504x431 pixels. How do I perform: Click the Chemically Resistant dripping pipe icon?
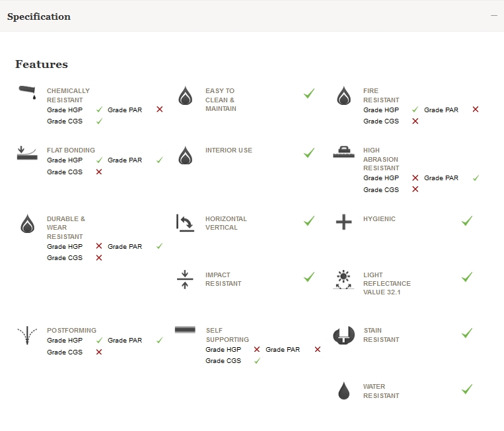pyautogui.click(x=26, y=93)
